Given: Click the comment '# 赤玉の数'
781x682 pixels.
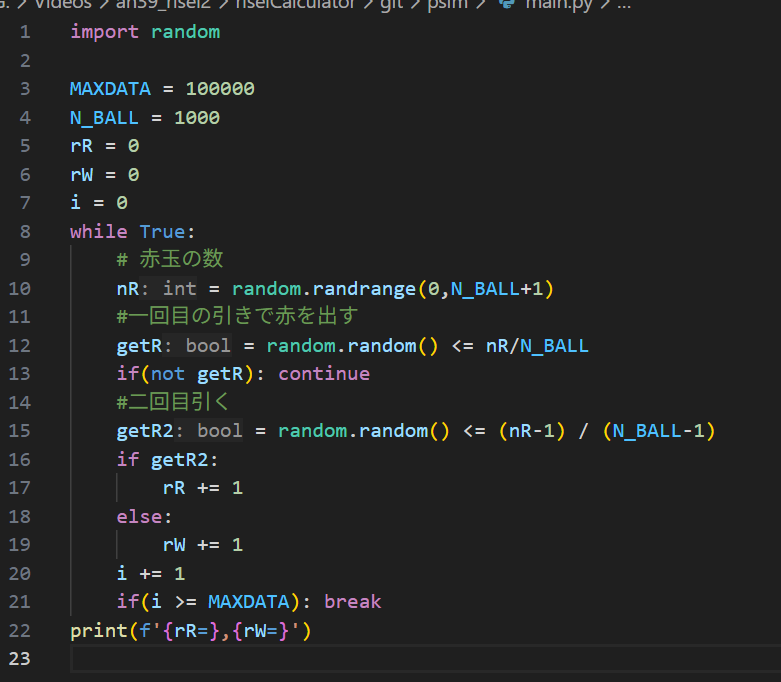Looking at the screenshot, I should pyautogui.click(x=170, y=259).
